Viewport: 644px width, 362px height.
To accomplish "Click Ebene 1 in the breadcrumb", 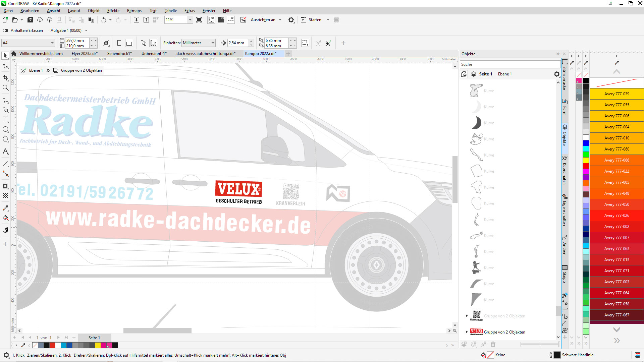I will [36, 70].
